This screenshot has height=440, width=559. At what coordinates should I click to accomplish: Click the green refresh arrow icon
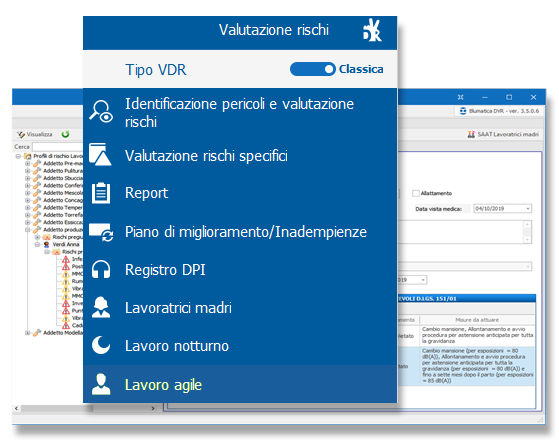tap(65, 134)
